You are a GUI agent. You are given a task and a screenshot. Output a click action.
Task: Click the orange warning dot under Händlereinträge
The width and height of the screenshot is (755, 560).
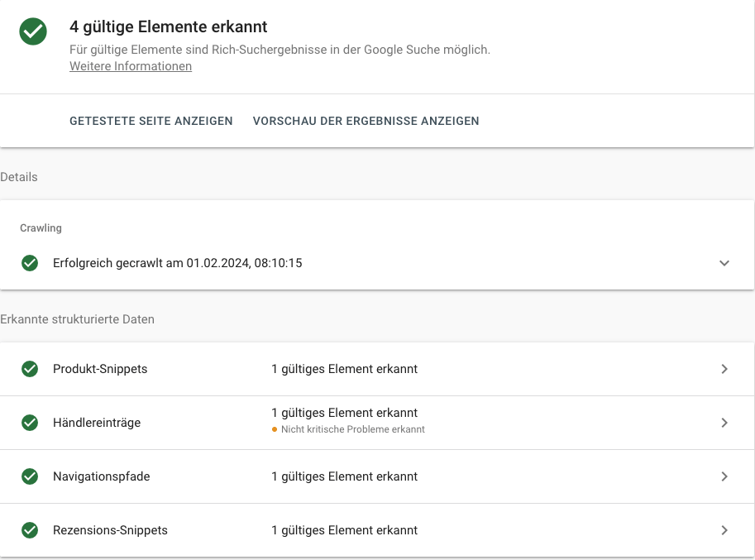[275, 429]
